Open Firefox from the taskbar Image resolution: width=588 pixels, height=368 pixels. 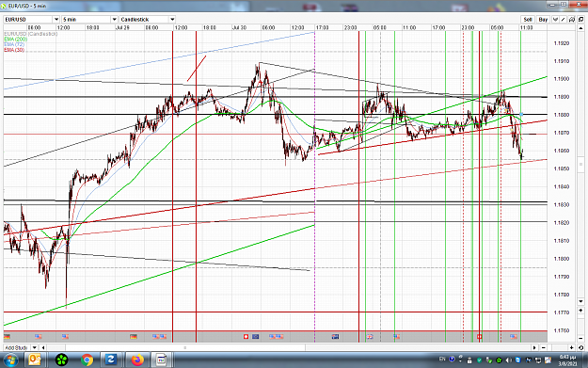(137, 360)
